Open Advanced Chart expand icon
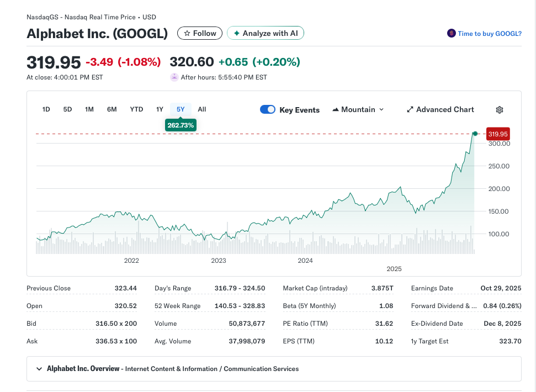Viewport: 536px width, 392px height. (x=410, y=110)
